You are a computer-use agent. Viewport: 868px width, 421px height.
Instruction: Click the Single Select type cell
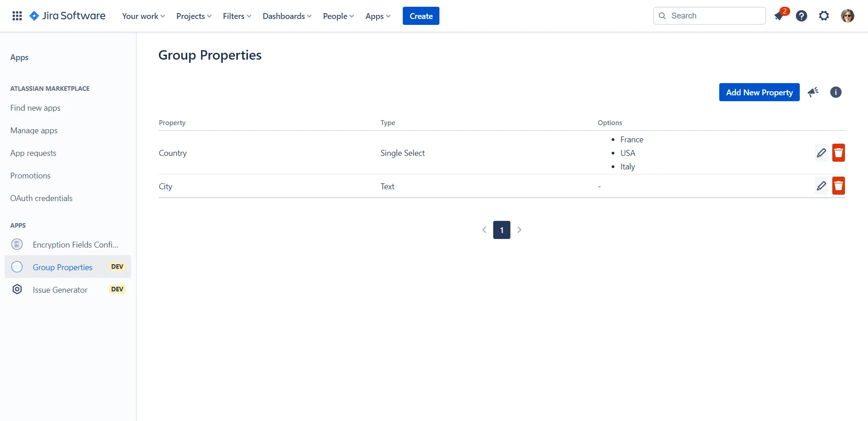[x=403, y=153]
